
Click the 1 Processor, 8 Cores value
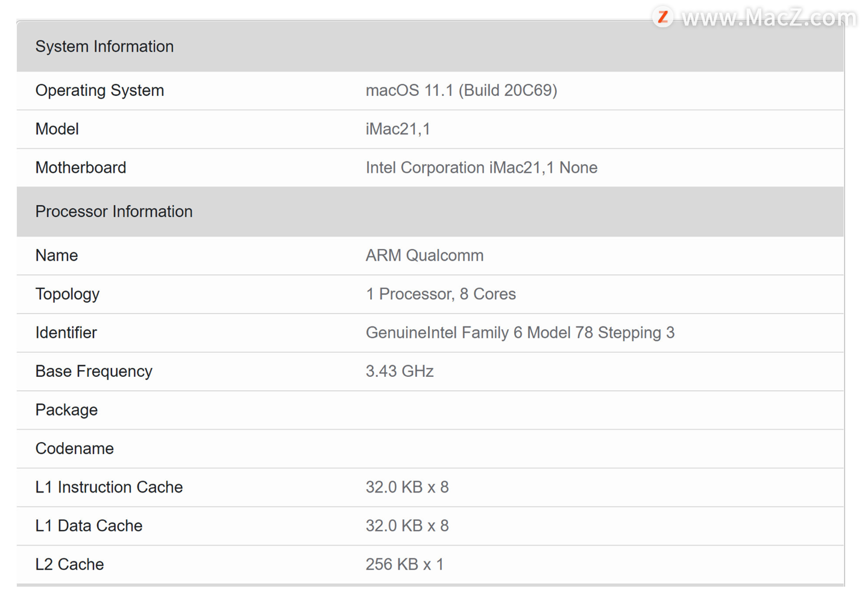(x=441, y=294)
